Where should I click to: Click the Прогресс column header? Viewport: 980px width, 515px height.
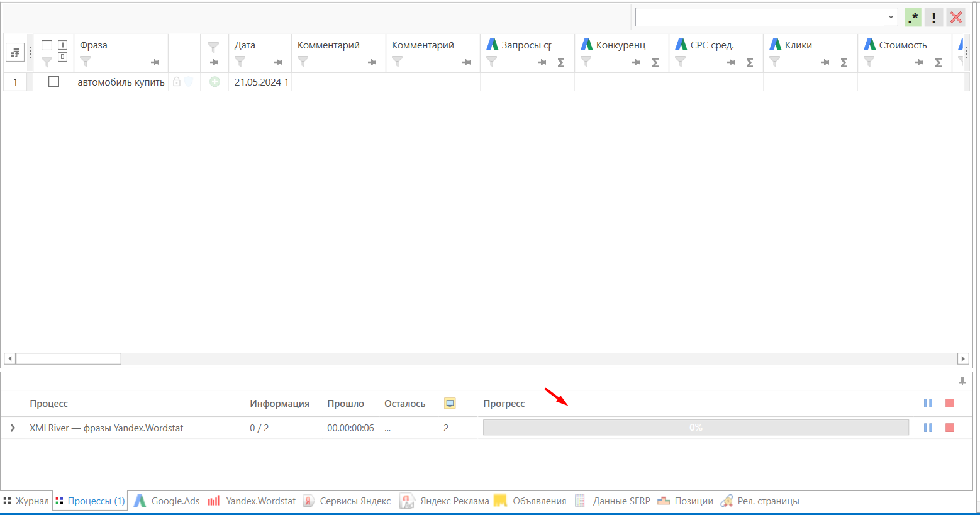pos(504,404)
